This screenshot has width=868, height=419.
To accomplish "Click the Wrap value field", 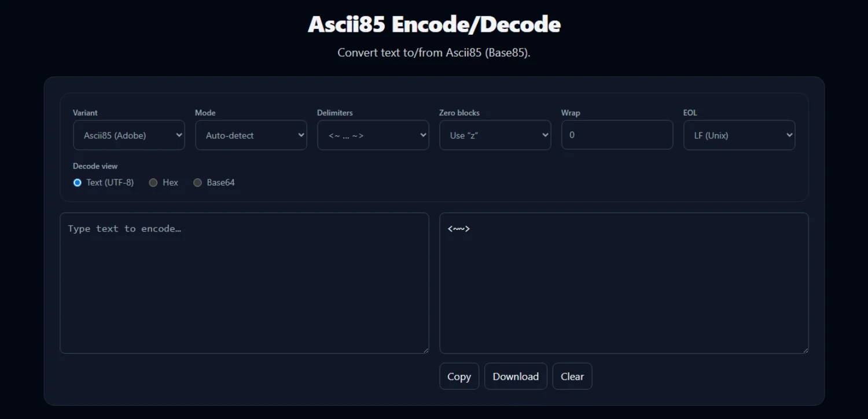I will click(x=617, y=135).
